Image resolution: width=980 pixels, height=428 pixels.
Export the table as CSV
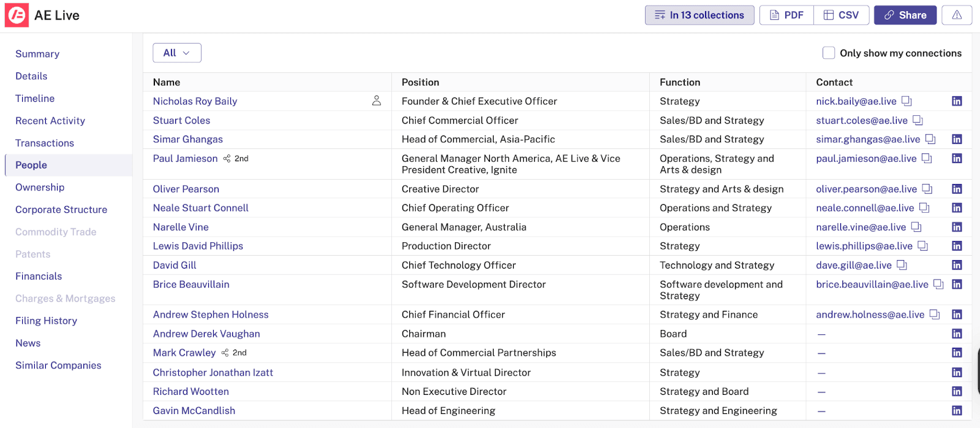842,15
